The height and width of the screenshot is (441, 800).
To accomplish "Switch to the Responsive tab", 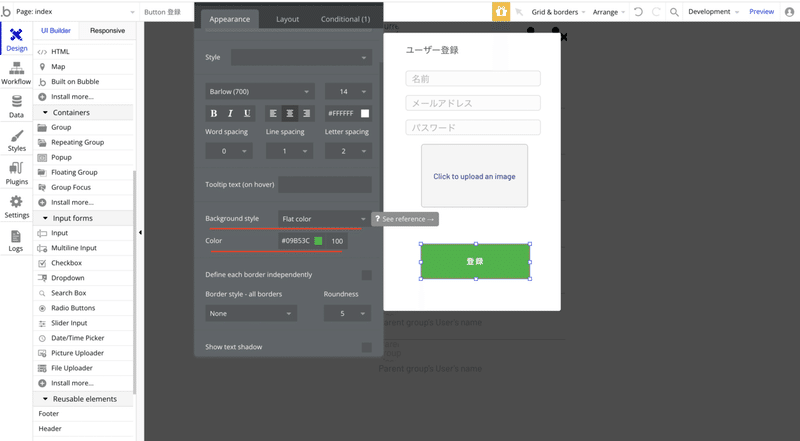I will click(107, 31).
